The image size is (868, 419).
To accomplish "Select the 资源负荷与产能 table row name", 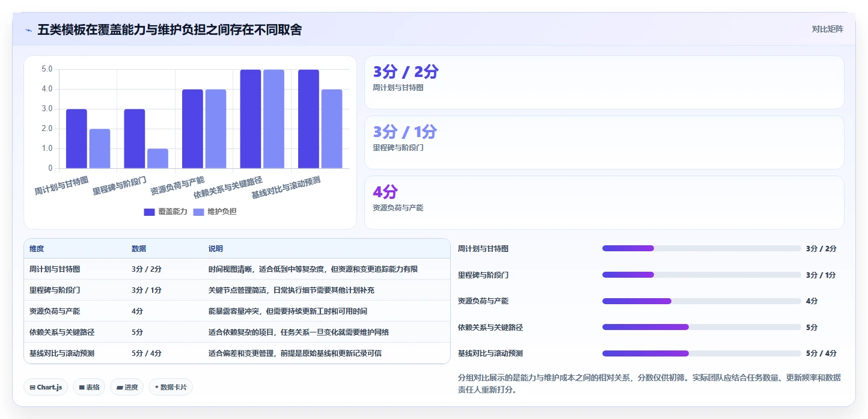I will (x=55, y=311).
